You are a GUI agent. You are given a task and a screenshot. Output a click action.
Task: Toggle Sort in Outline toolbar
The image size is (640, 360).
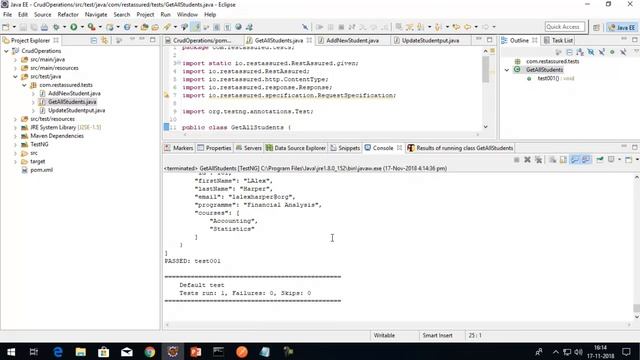(x=580, y=52)
